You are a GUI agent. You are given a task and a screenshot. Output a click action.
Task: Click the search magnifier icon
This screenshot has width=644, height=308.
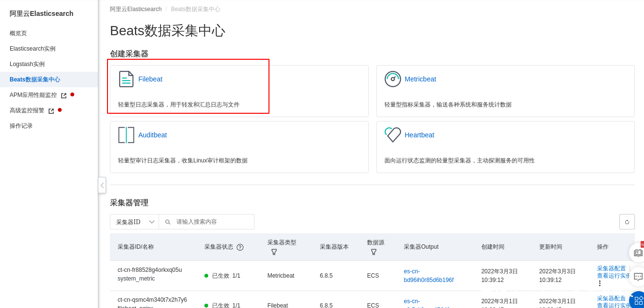(168, 222)
